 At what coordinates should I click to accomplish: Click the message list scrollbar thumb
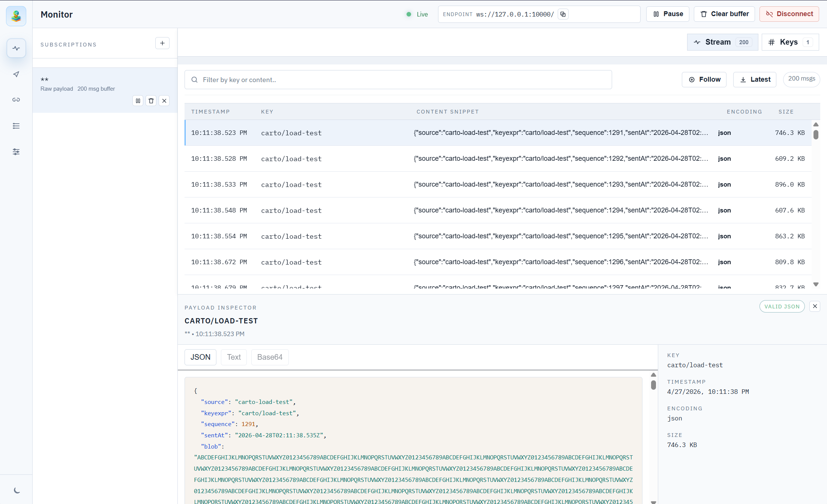[x=816, y=135]
